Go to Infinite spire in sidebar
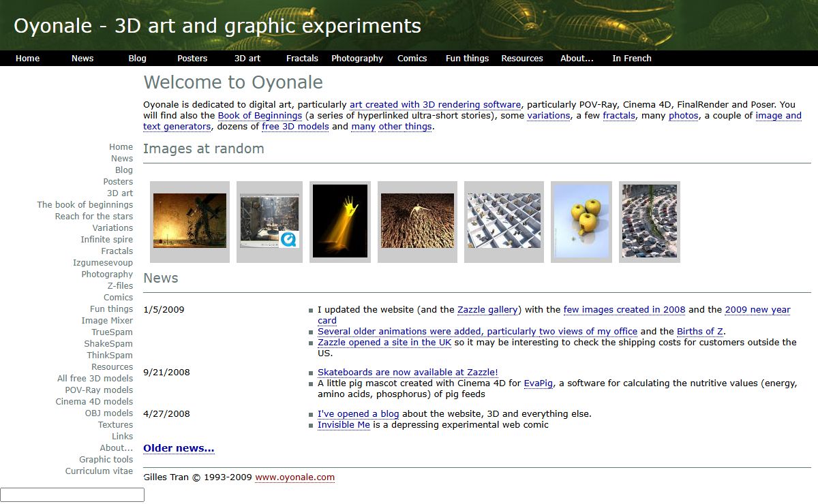818x504 pixels. click(x=107, y=240)
